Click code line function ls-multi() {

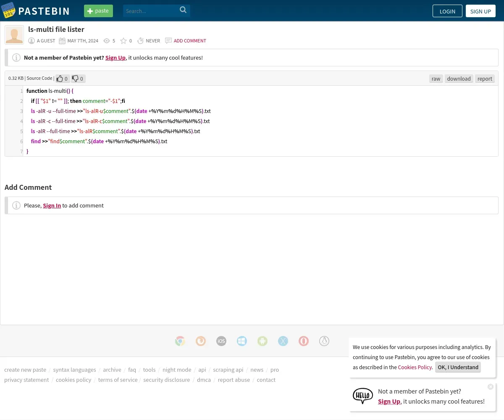50,91
